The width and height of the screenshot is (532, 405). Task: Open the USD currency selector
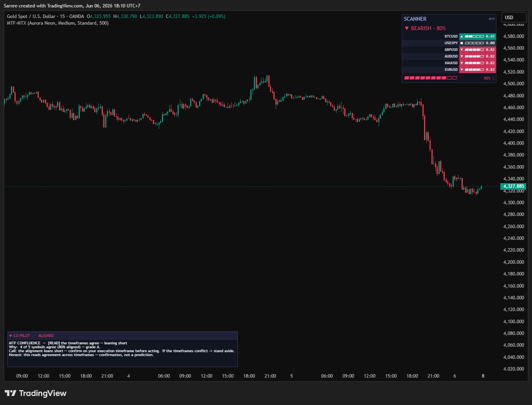tap(514, 17)
